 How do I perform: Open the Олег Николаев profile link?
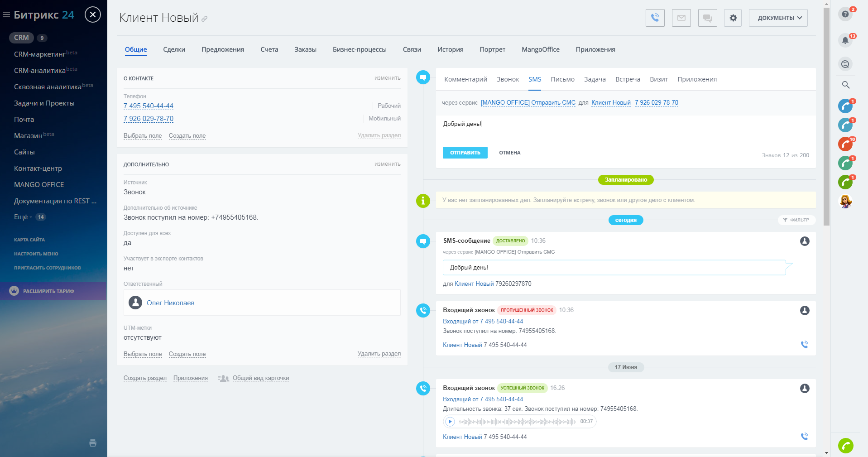point(170,303)
